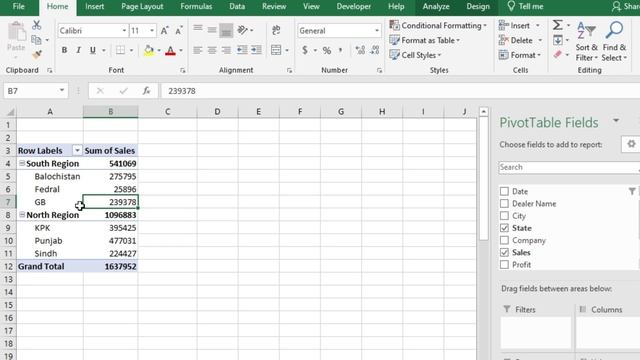Click the formula bar showing 239378
640x360 pixels.
400,91
